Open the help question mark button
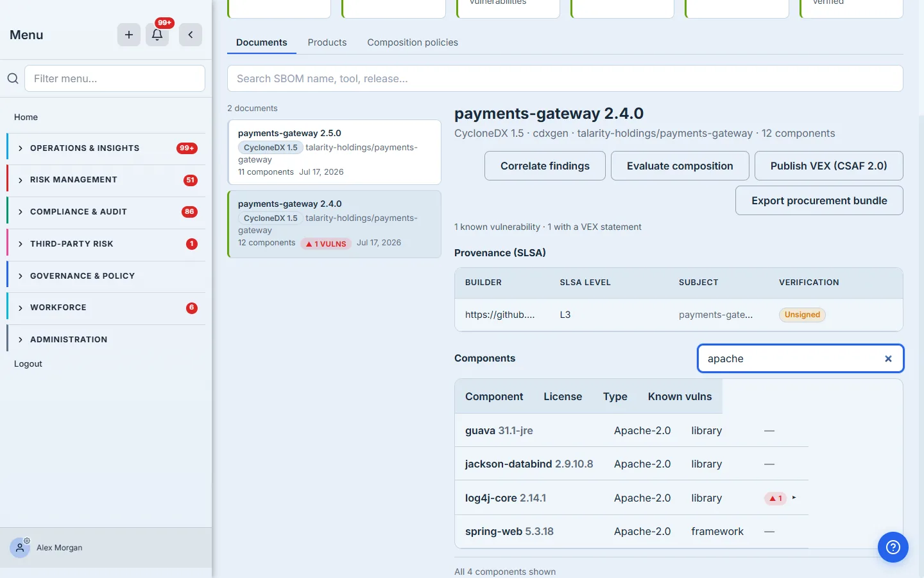 click(x=893, y=547)
